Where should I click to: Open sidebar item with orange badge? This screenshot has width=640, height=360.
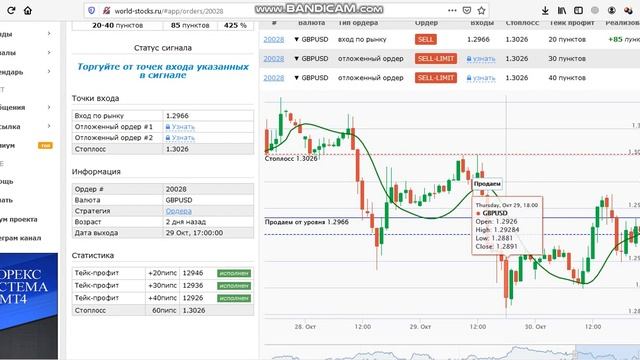pos(27,145)
